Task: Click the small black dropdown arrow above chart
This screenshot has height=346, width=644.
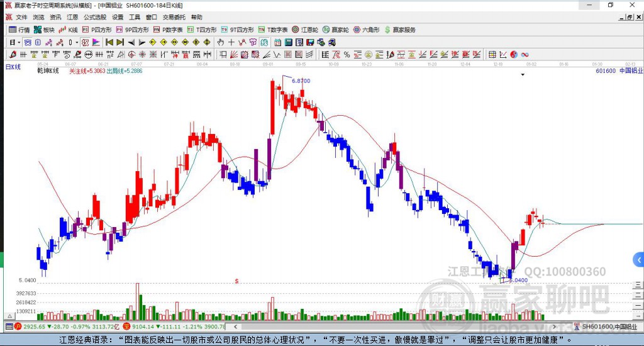Action: tap(523, 75)
